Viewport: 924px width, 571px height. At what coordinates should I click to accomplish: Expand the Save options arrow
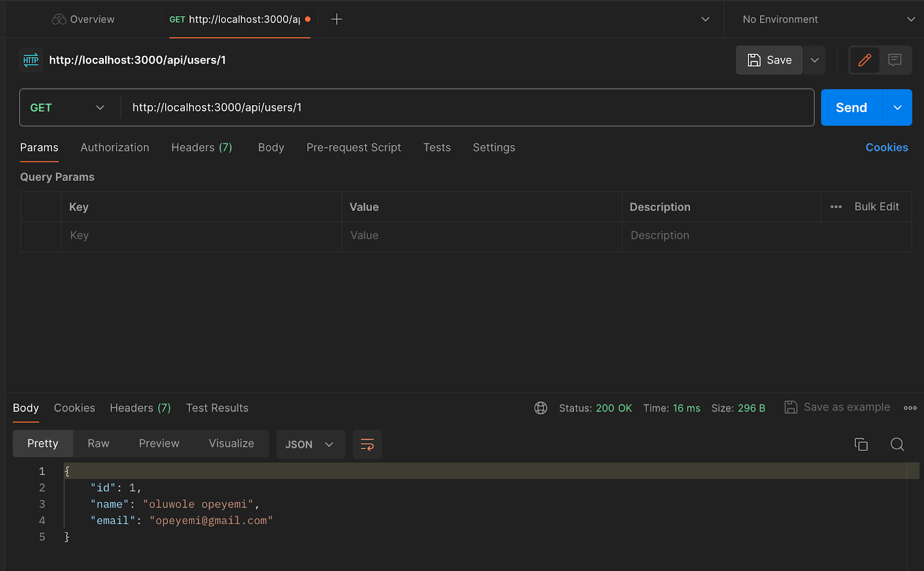point(815,60)
